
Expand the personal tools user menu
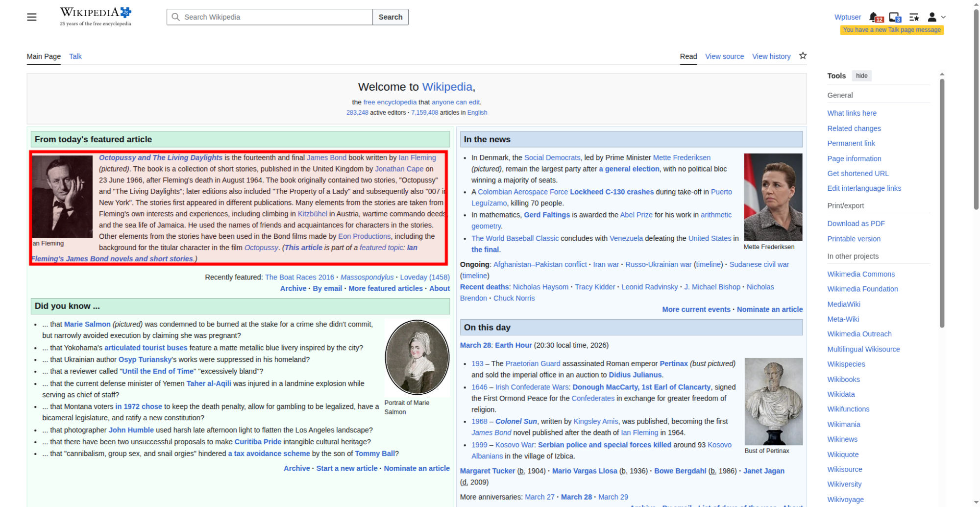pyautogui.click(x=936, y=17)
